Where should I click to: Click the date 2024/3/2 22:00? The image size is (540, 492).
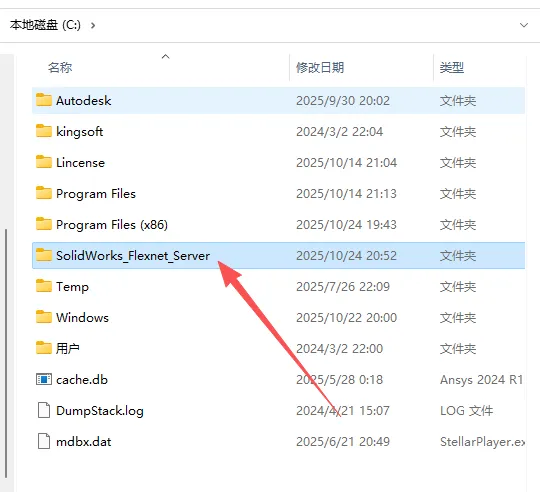click(x=340, y=348)
